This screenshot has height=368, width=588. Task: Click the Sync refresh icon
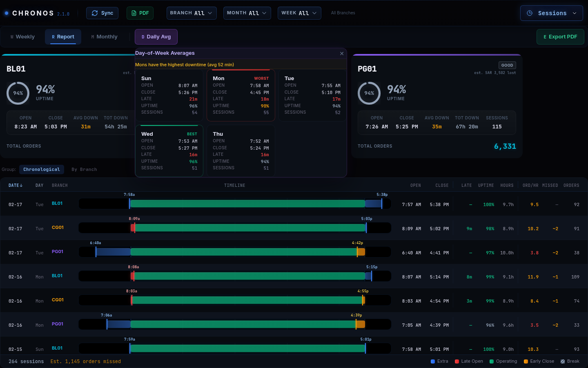[x=95, y=13]
